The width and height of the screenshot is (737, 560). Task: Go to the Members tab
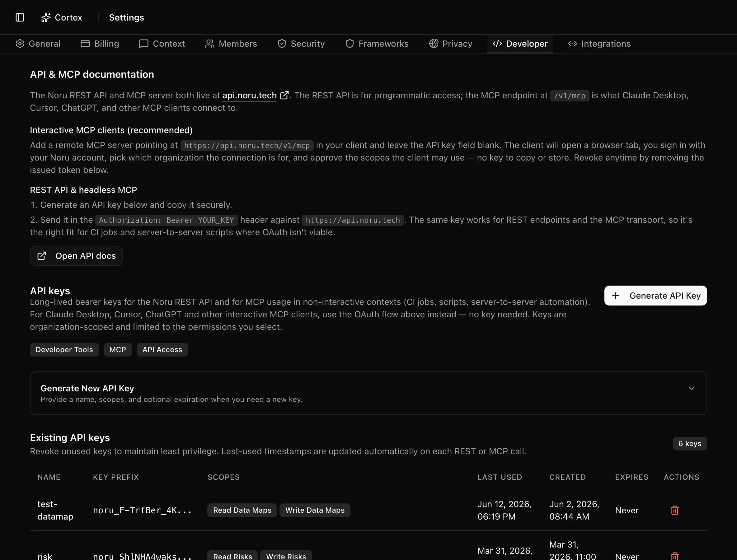coord(231,44)
